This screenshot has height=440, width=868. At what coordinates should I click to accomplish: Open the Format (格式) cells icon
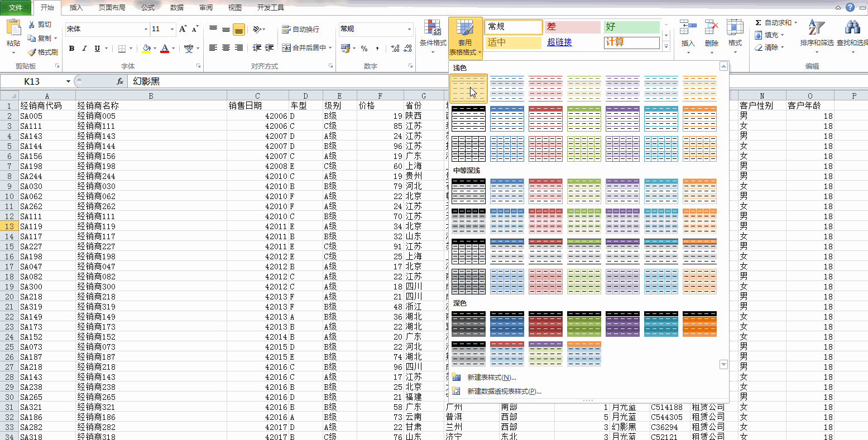[x=735, y=27]
